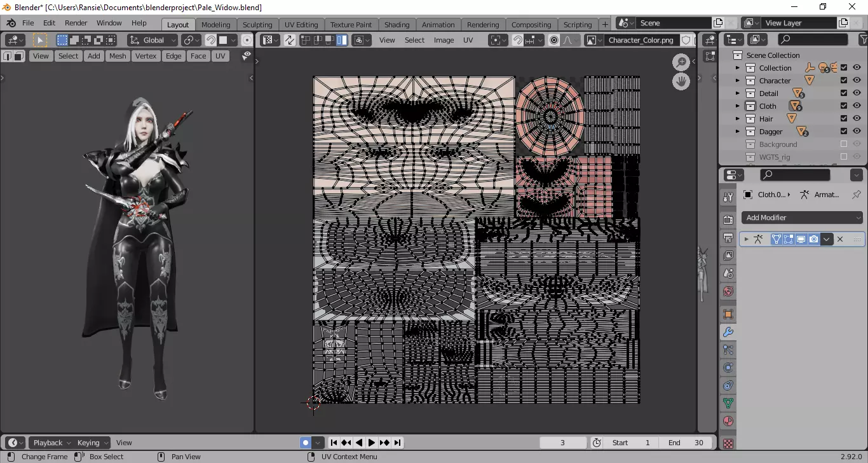Open the Add Modifier dropdown
Screen dimensions: 868x463
[x=803, y=218]
